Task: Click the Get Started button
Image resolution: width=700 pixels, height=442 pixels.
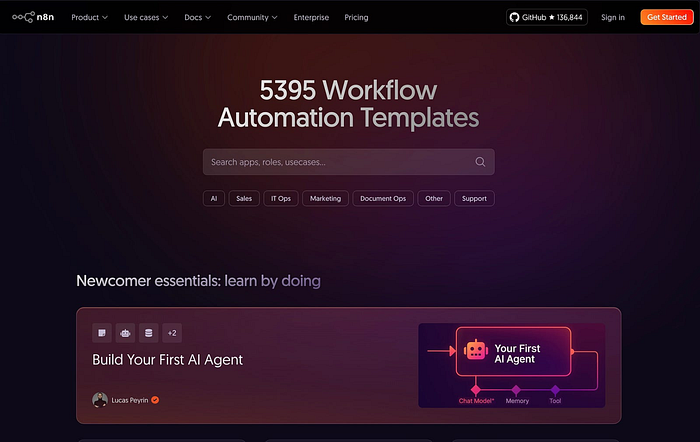Action: 667,17
